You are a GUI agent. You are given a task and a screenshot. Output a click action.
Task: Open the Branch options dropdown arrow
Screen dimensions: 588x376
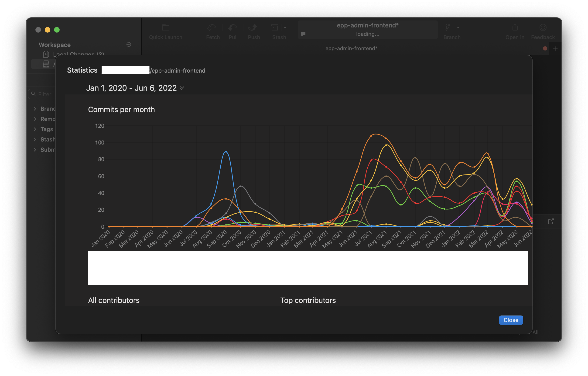point(458,28)
